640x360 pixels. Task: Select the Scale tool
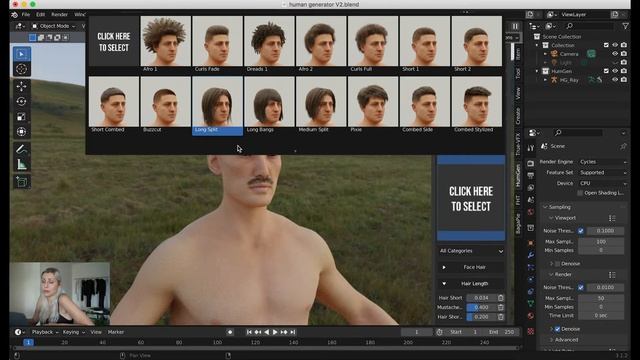[22, 117]
